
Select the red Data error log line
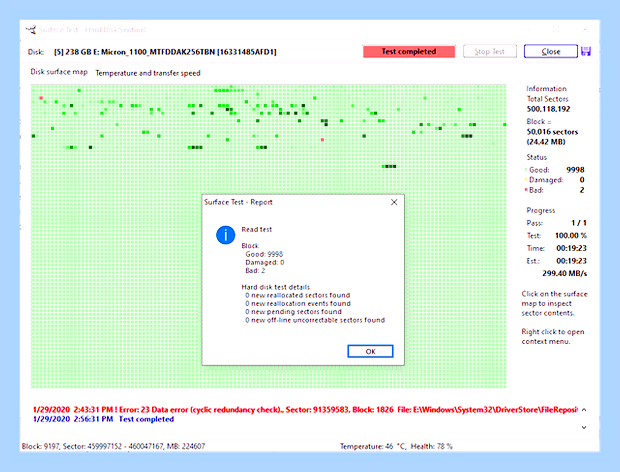pyautogui.click(x=305, y=410)
